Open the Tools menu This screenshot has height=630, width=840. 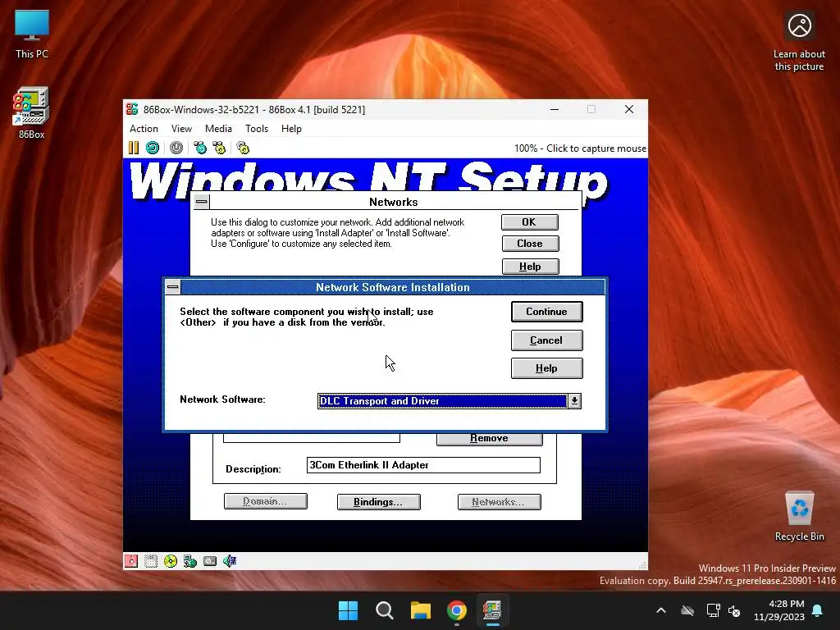click(x=257, y=129)
